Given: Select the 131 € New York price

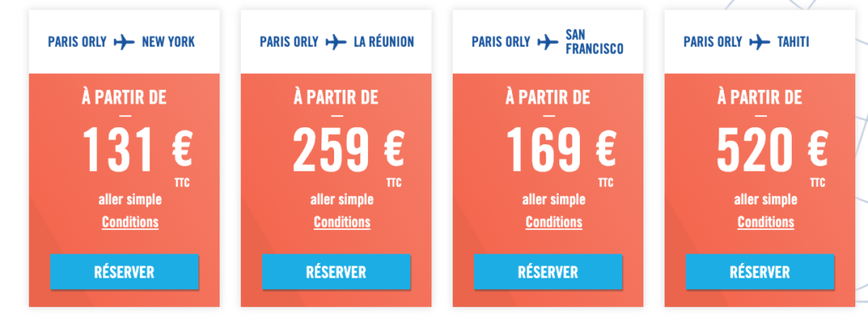Looking at the screenshot, I should tap(136, 149).
